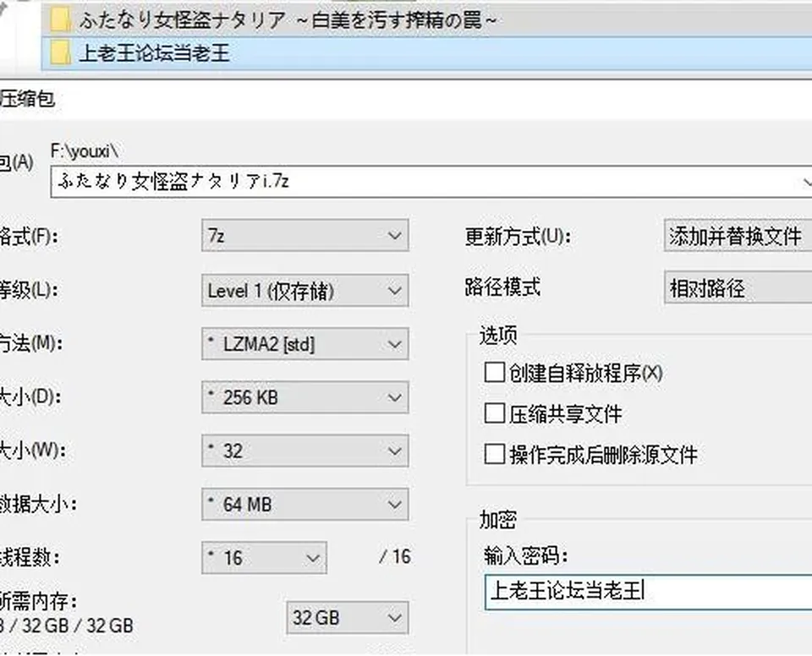This screenshot has width=812, height=656.
Task: Select the 上老王论坛当老王 folder row
Action: click(426, 53)
